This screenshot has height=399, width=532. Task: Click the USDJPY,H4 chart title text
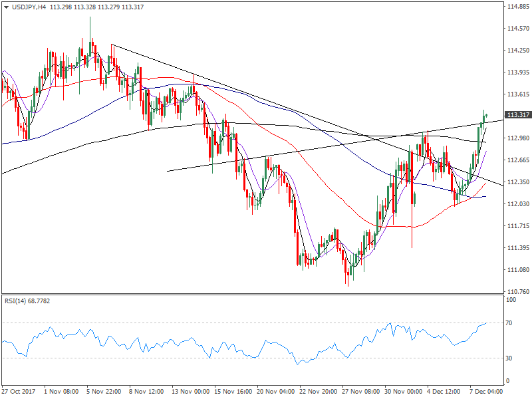(x=32, y=7)
